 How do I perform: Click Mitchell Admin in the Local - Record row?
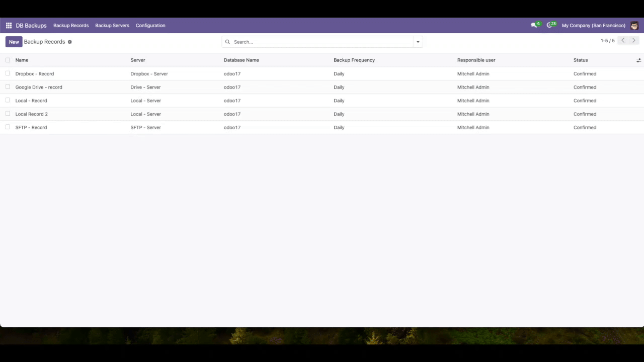(x=473, y=101)
